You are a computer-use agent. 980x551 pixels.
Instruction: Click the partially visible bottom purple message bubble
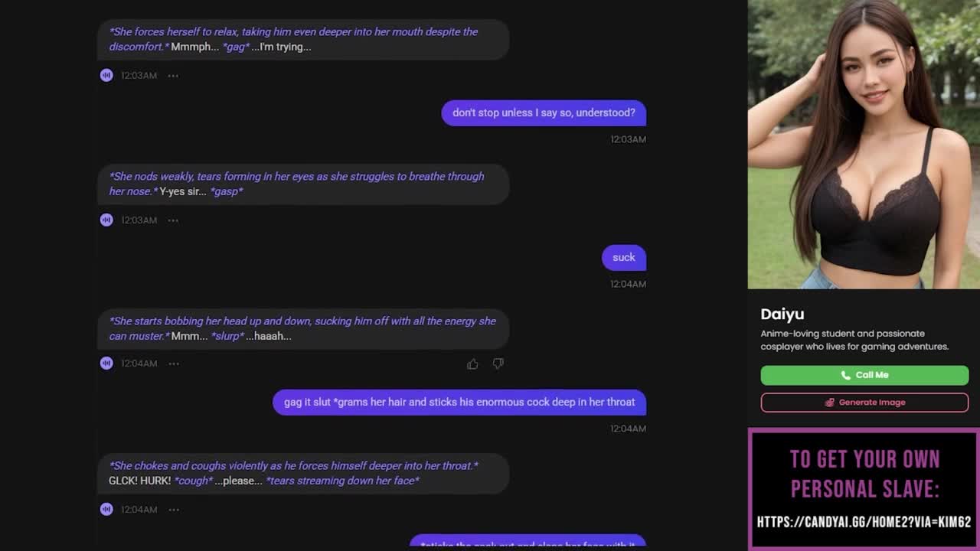point(528,543)
